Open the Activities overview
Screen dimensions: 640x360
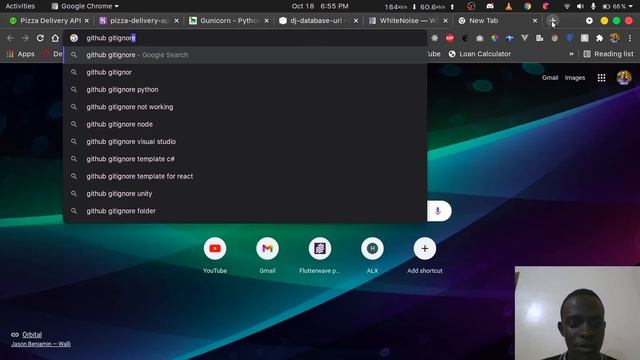click(20, 6)
